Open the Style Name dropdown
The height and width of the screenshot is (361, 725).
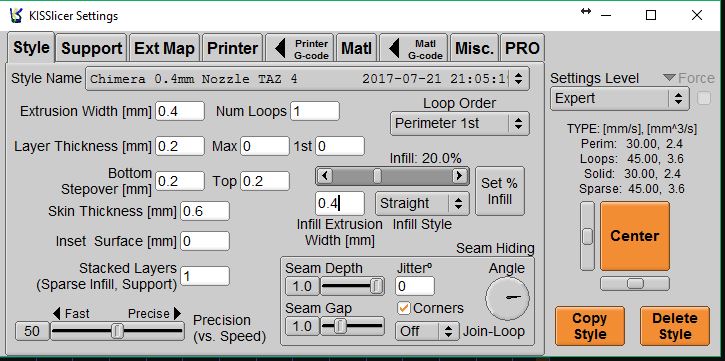pos(307,79)
